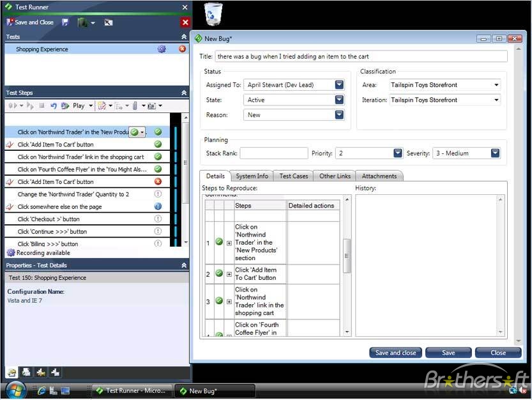Click the Save button in New Bug
The height and width of the screenshot is (400, 532).
tap(448, 353)
